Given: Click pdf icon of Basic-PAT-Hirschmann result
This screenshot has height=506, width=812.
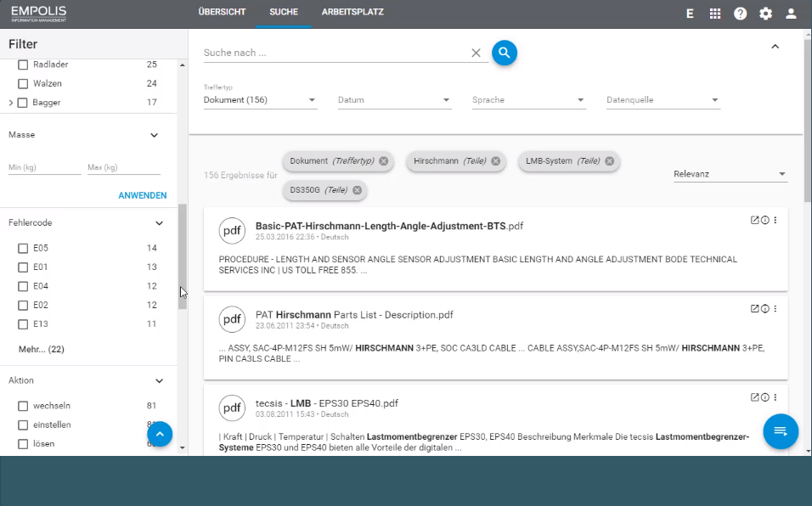Looking at the screenshot, I should click(232, 231).
